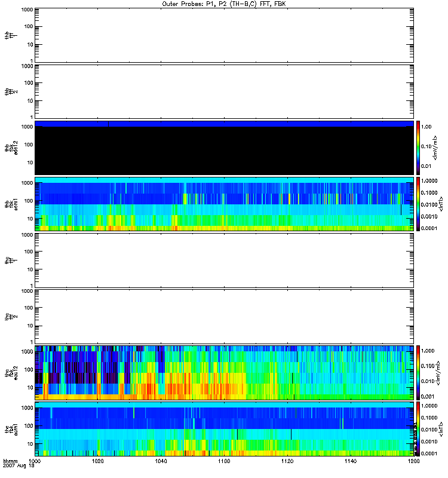
Task: Click the second empty thb FFT panel
Action: click(224, 91)
